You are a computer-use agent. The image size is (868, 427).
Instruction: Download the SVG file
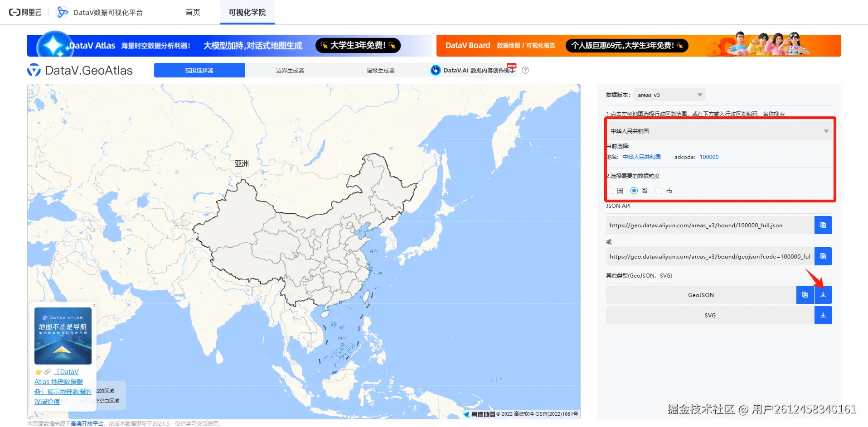pyautogui.click(x=823, y=315)
